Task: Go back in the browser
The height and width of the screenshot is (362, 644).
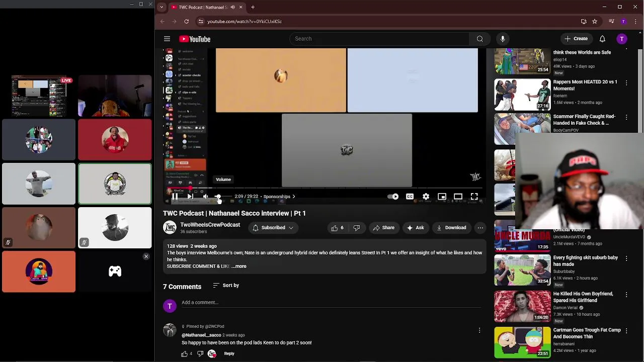Action: click(163, 22)
